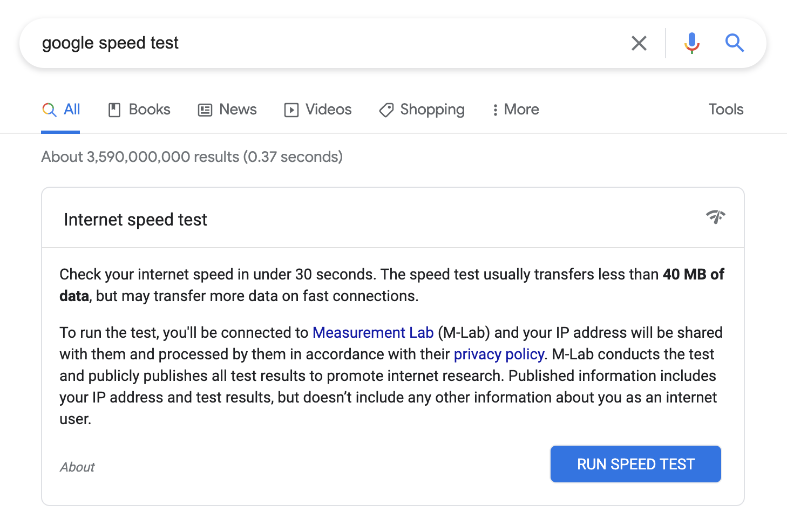Follow the Measurement Lab link

pyautogui.click(x=373, y=332)
